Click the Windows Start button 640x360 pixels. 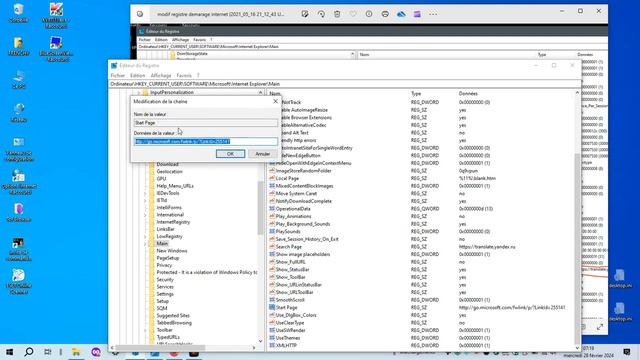(9, 352)
